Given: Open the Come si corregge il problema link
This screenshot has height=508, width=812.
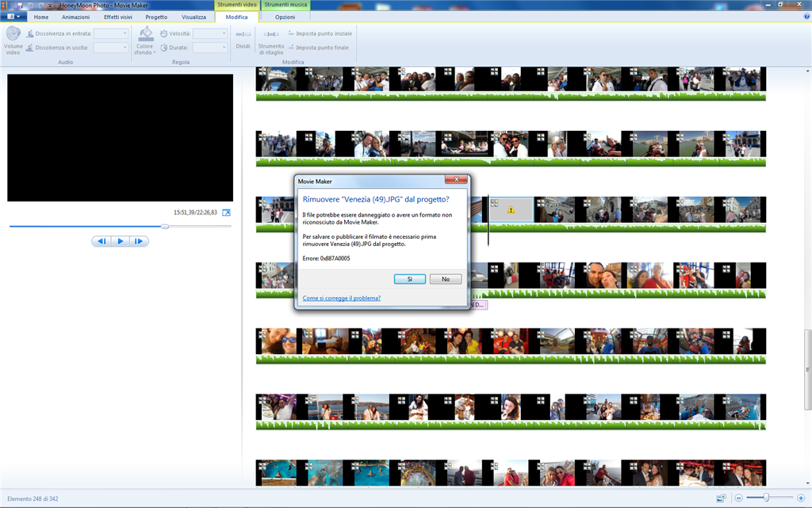Looking at the screenshot, I should tap(341, 298).
